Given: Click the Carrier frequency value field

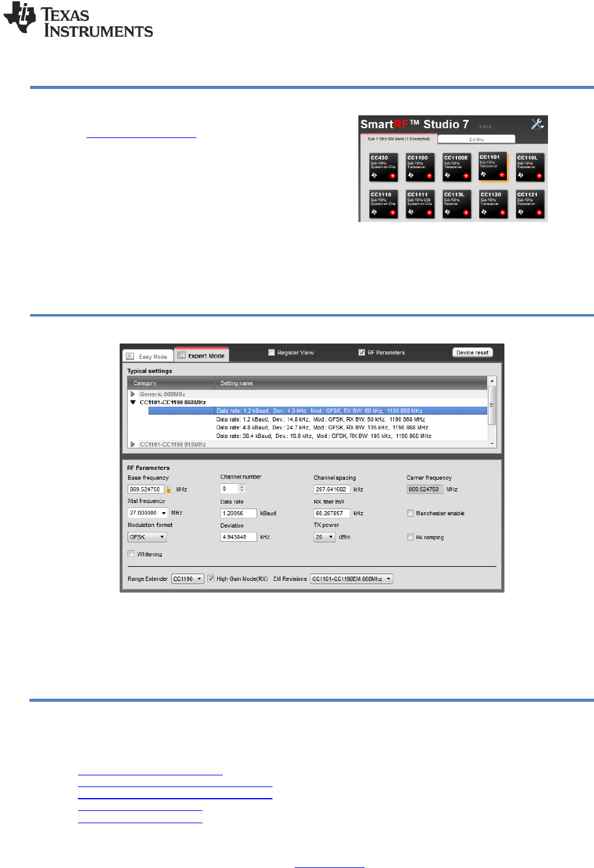Looking at the screenshot, I should pos(425,490).
